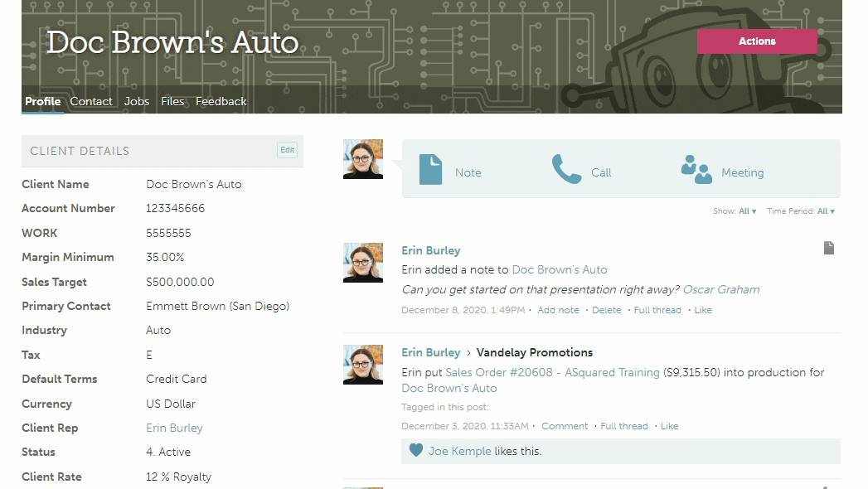Click the Call phone icon
The height and width of the screenshot is (489, 868).
(x=566, y=169)
